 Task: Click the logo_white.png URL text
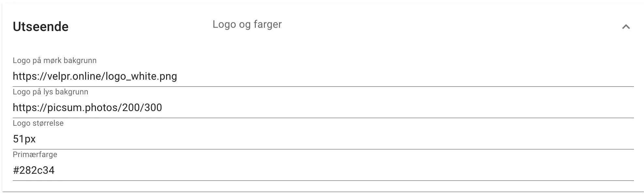(95, 76)
